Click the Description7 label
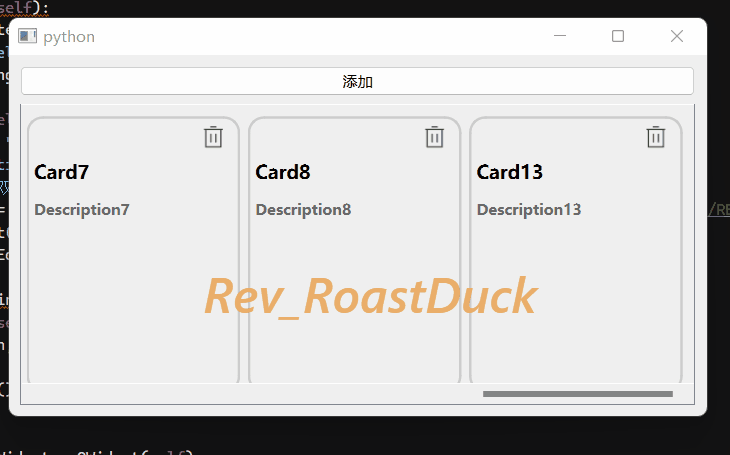730x455 pixels. point(82,210)
